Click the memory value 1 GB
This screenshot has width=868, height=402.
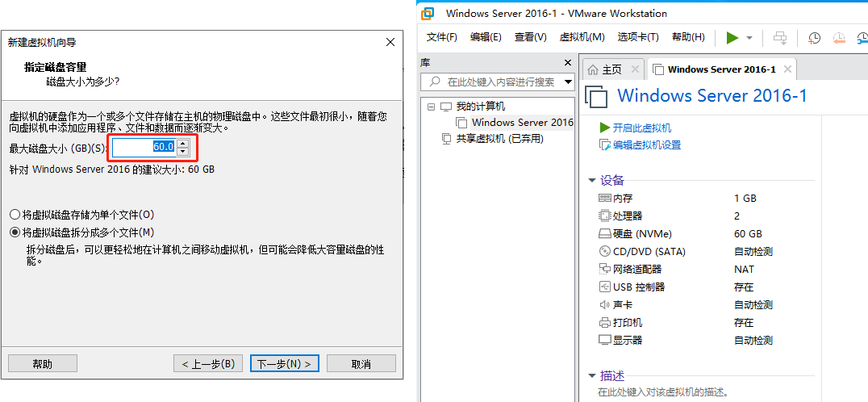pyautogui.click(x=745, y=199)
